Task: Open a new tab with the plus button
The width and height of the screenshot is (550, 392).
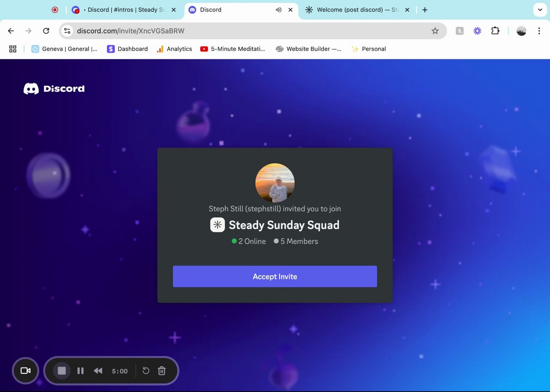Action: tap(425, 9)
